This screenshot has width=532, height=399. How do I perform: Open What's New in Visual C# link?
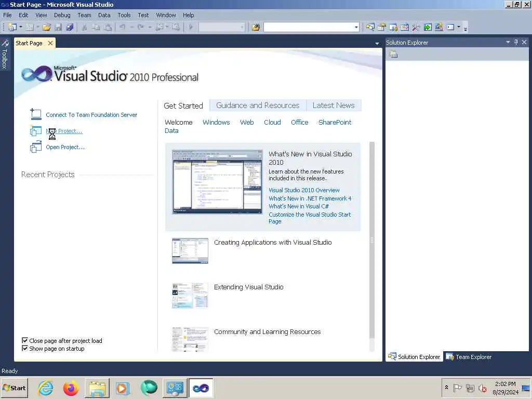pos(299,206)
